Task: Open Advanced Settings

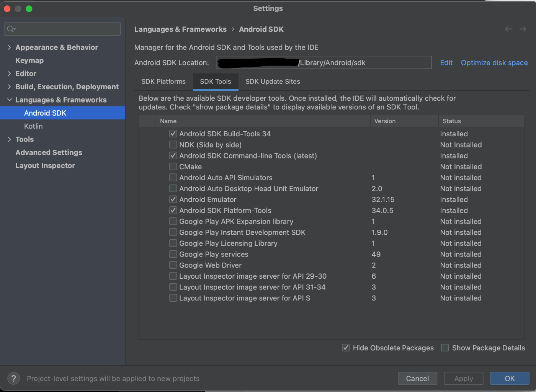Action: click(49, 152)
